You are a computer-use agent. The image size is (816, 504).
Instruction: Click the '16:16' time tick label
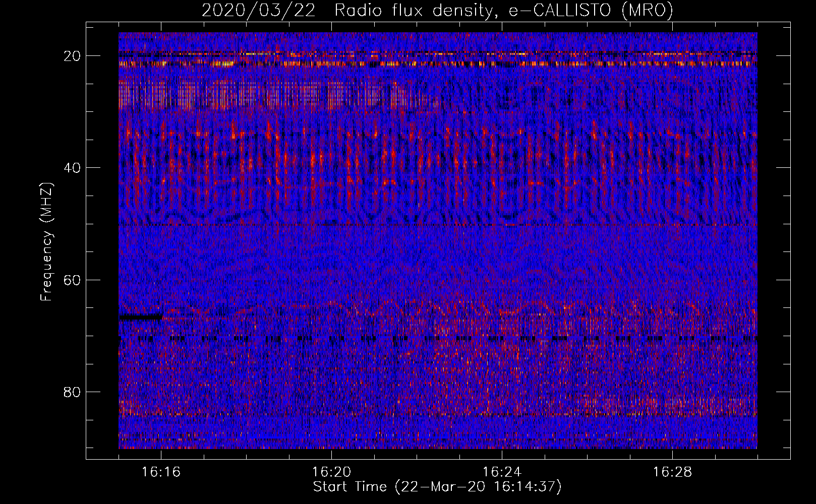point(161,472)
